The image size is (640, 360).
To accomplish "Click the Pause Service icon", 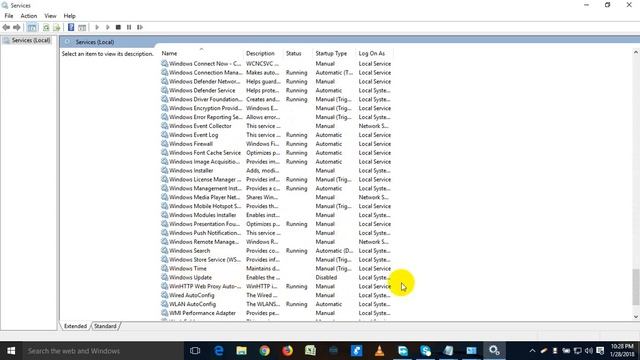I will tap(129, 27).
